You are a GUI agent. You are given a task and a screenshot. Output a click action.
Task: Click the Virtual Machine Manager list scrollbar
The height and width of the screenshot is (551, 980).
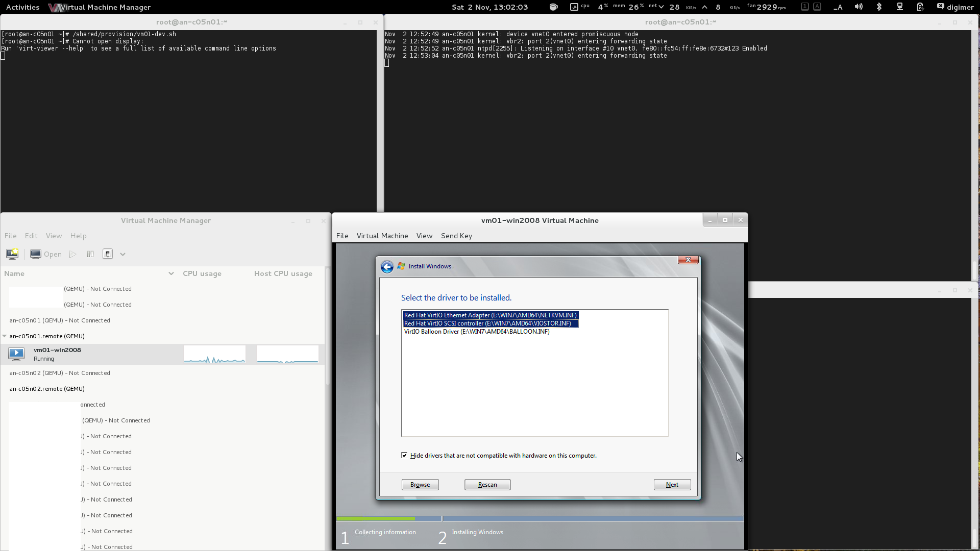pos(328,327)
